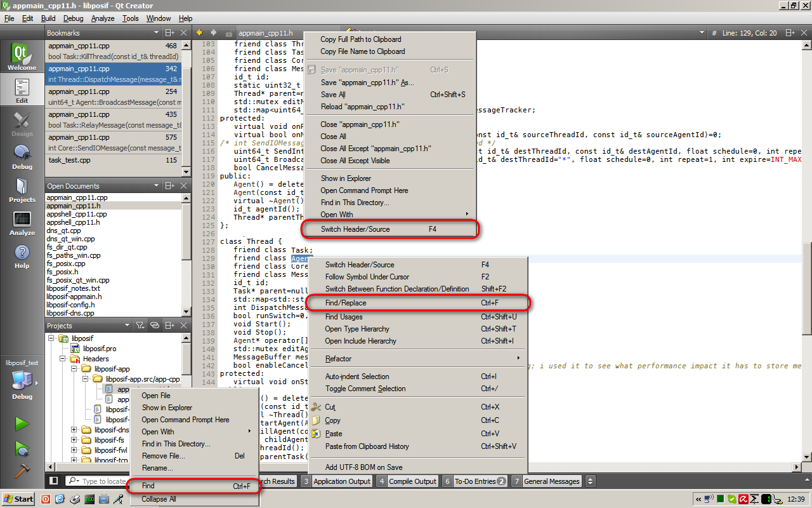Open the Analyze menu
This screenshot has height=508, width=812.
[102, 18]
